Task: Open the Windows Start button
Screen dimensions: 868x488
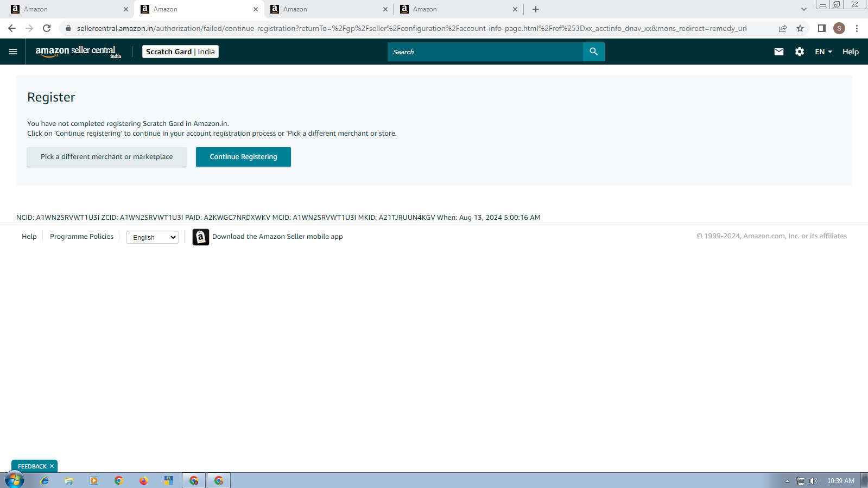Action: [x=15, y=480]
